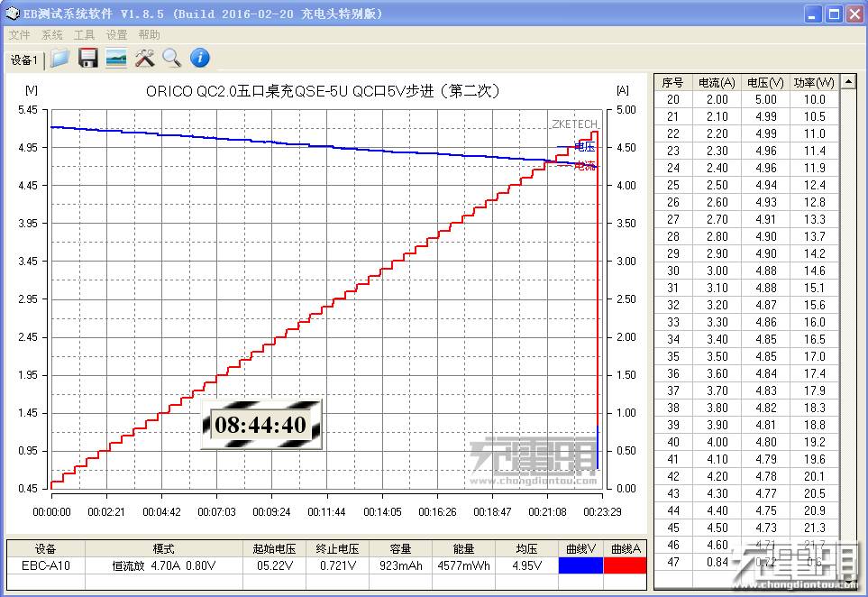Viewport: 868px width, 597px height.
Task: Activate the magnifier zoom icon
Action: point(171,58)
